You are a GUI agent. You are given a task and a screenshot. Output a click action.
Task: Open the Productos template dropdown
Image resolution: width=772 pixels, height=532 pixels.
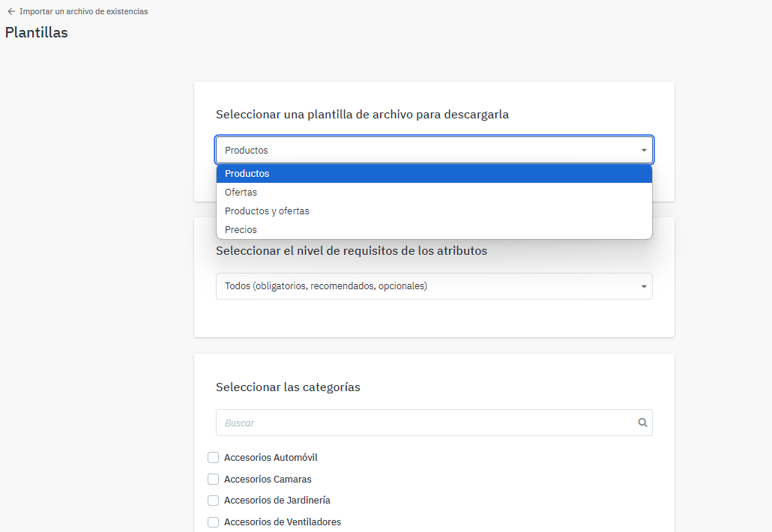click(x=434, y=150)
